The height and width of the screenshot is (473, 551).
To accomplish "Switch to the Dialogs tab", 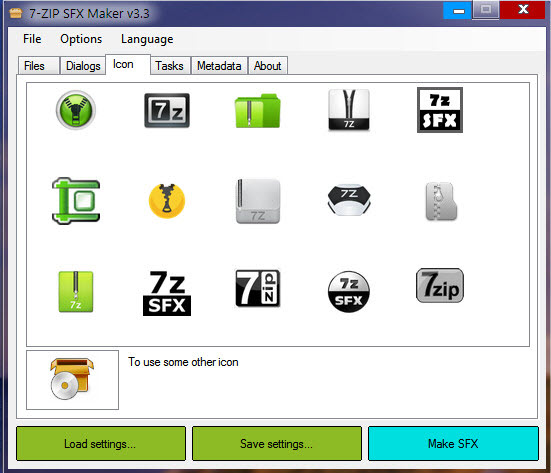I will click(83, 65).
